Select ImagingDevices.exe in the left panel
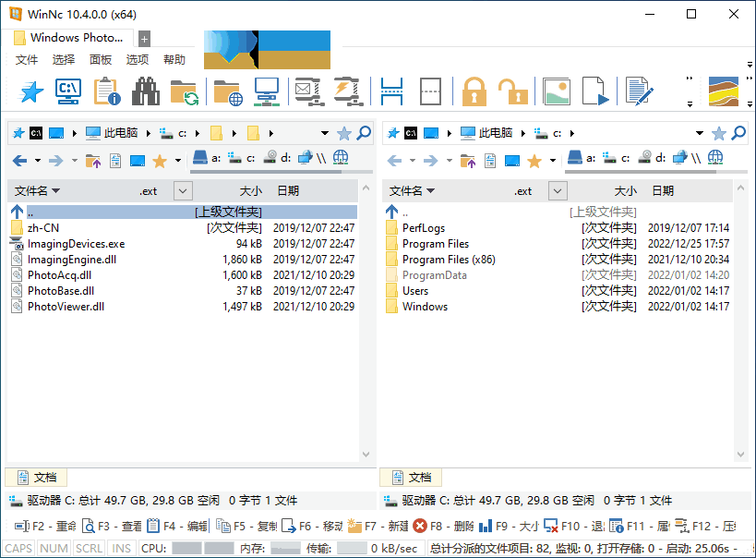This screenshot has height=558, width=756. (x=184, y=244)
